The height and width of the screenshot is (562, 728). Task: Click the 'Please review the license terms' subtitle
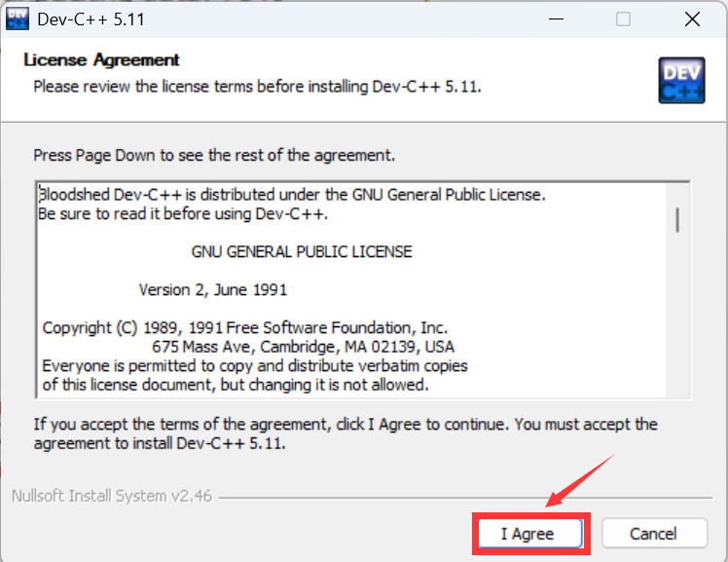point(257,87)
